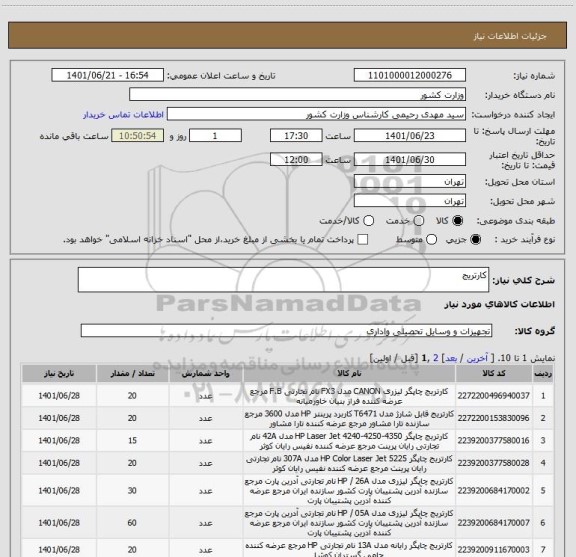Click the HP 26A laser cartridge description
Screen dimensions: 576x557
coord(349,490)
